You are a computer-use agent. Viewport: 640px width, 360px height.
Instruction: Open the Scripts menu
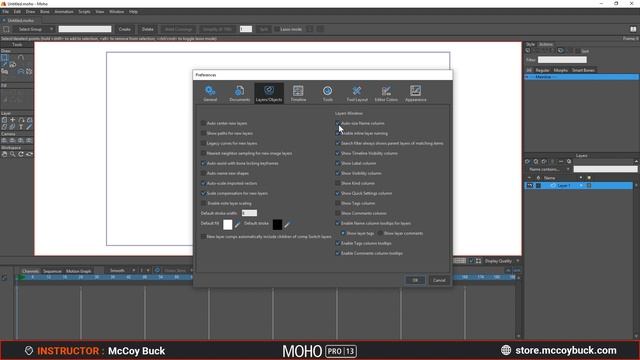pyautogui.click(x=84, y=12)
